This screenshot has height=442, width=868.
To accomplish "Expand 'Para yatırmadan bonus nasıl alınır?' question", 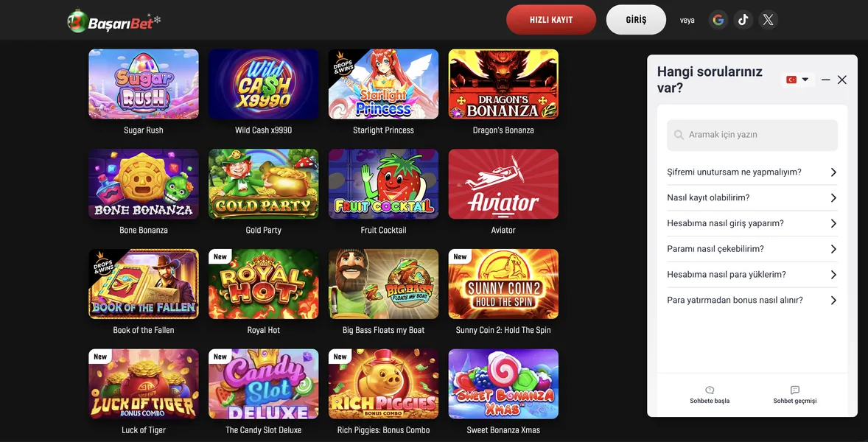I will [x=752, y=301].
